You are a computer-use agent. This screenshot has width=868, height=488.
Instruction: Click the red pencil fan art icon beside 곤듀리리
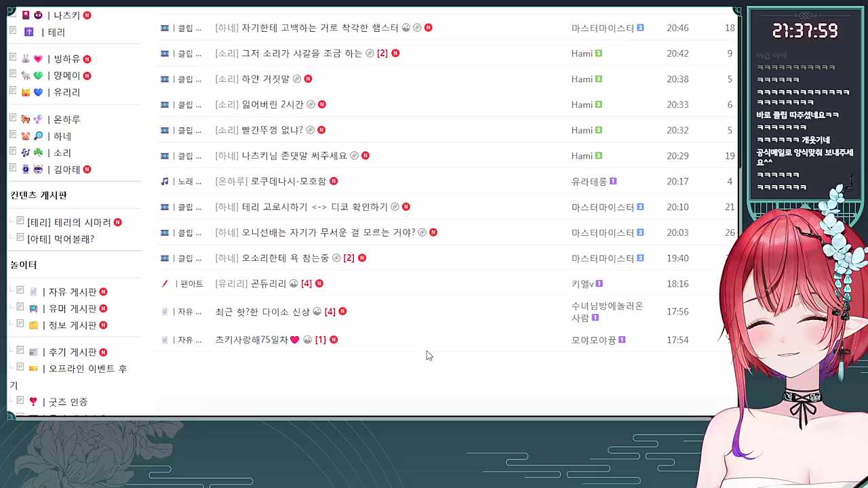click(164, 284)
